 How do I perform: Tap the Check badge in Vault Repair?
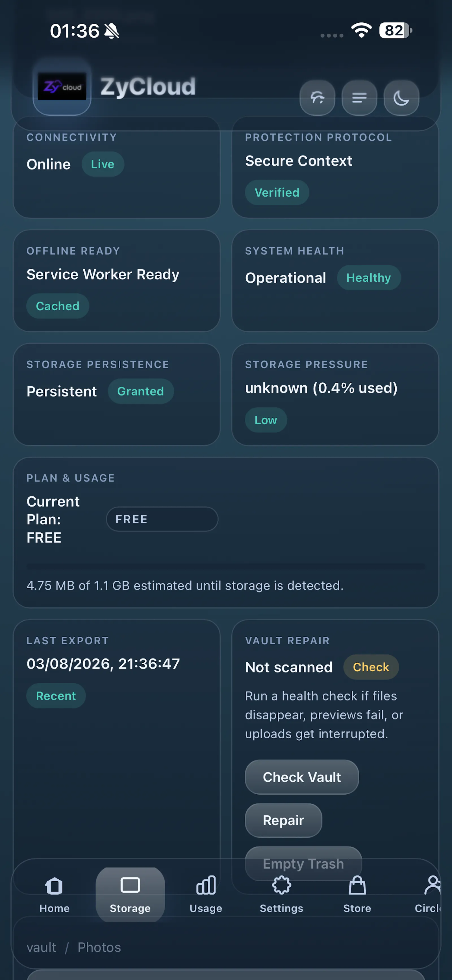371,667
